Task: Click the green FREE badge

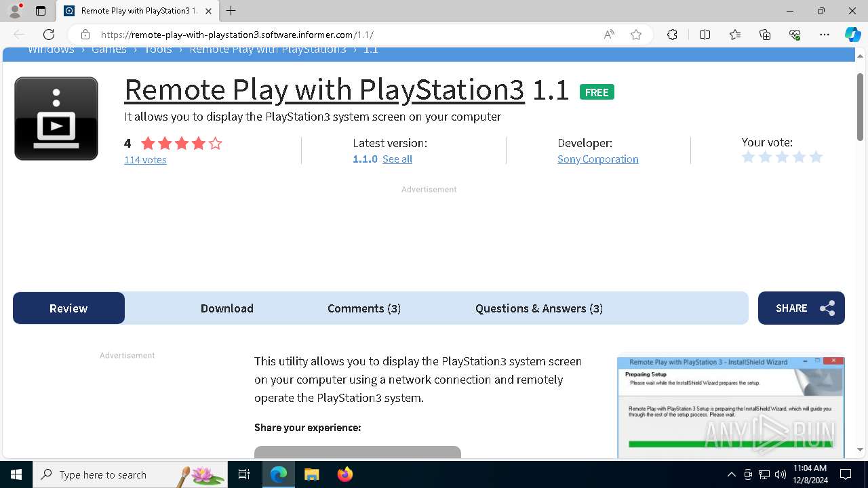Action: coord(597,92)
